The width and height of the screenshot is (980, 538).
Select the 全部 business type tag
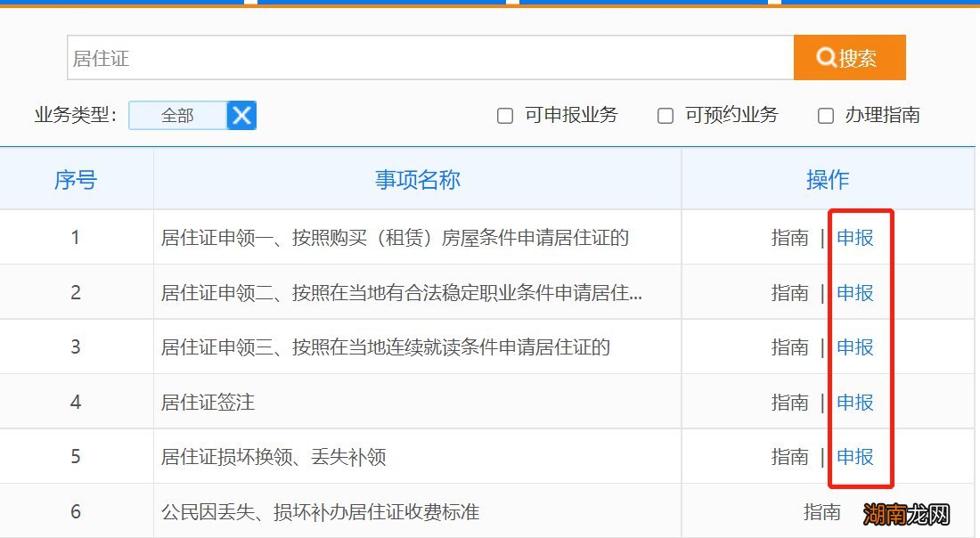pyautogui.click(x=177, y=115)
